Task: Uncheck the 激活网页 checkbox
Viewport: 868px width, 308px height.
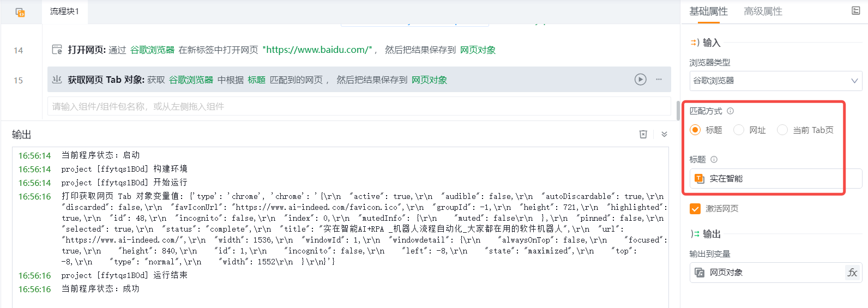Action: tap(695, 209)
